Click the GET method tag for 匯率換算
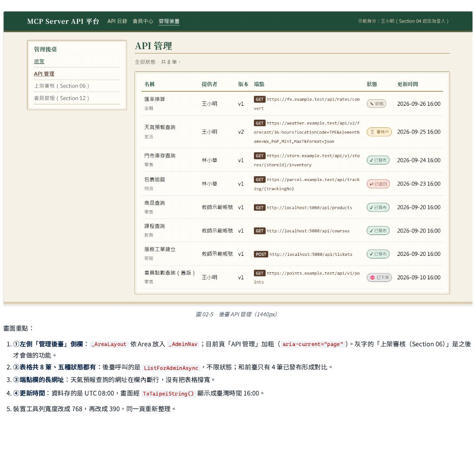The width and height of the screenshot is (476, 466). coord(260,100)
